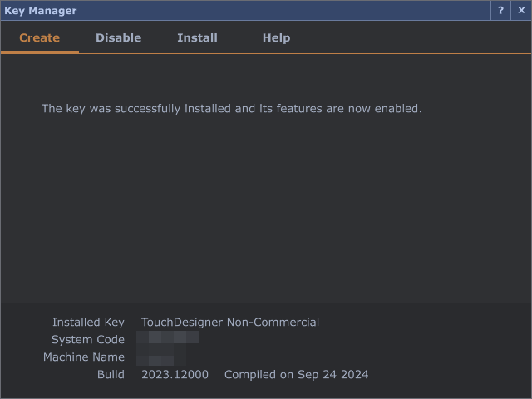
Task: Close the Key Manager dialog
Action: [521, 11]
